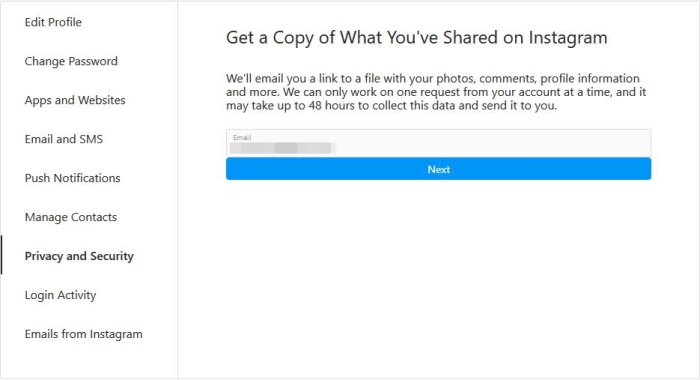Click the blue Next button
This screenshot has height=380, width=700.
pyautogui.click(x=438, y=169)
